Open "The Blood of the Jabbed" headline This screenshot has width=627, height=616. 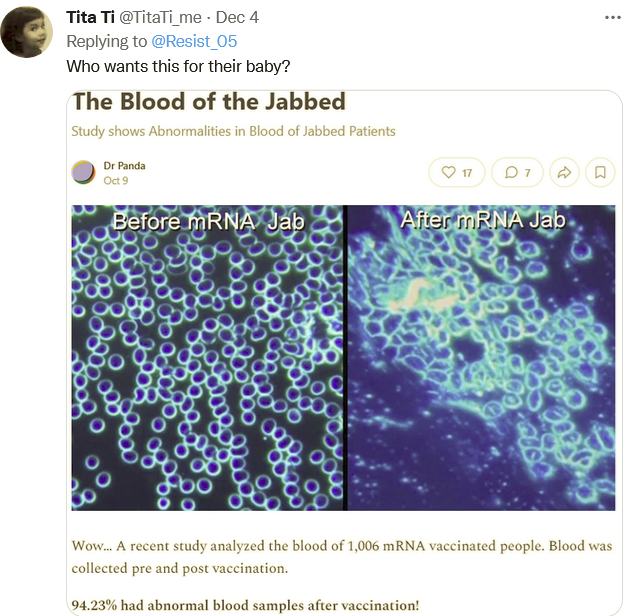point(209,102)
